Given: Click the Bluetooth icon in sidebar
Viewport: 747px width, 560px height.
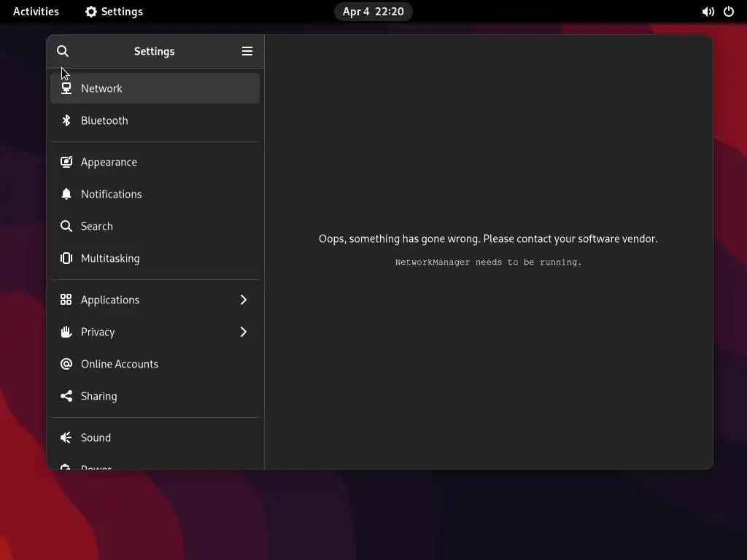Looking at the screenshot, I should [x=66, y=120].
